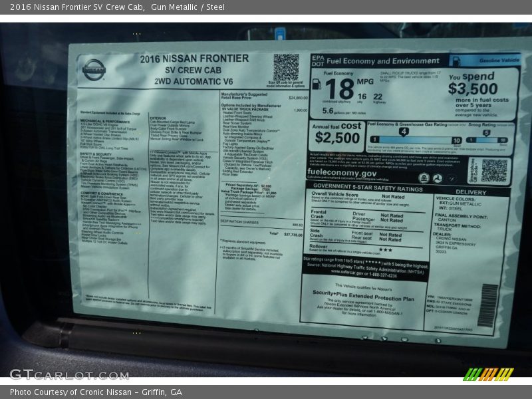The image size is (532, 399).
Task: Click the 'Frontal Crash' label
Action: 319,213
